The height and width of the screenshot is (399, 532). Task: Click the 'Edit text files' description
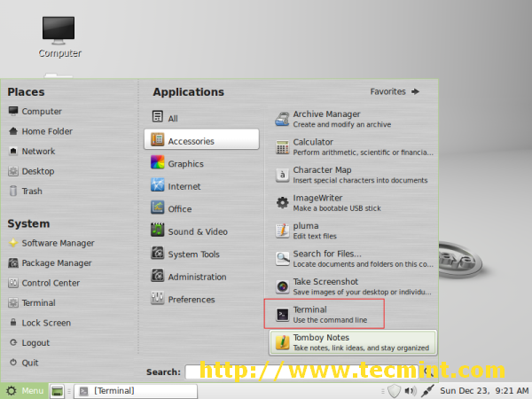click(x=315, y=236)
